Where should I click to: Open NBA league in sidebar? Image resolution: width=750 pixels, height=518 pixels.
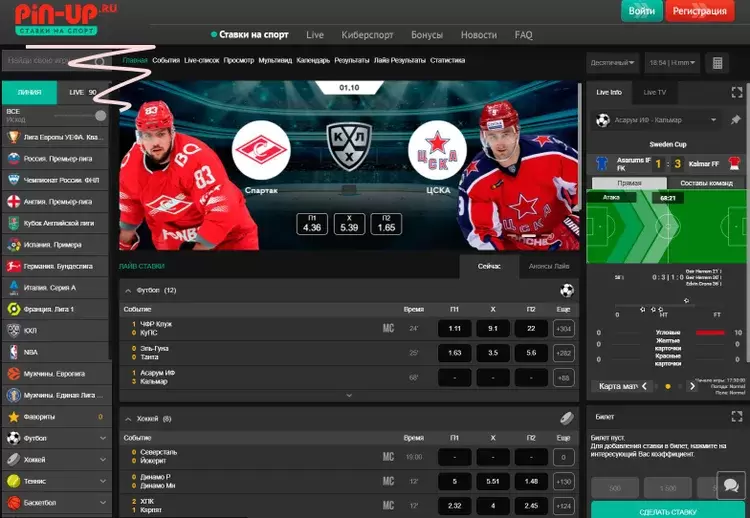pyautogui.click(x=55, y=353)
